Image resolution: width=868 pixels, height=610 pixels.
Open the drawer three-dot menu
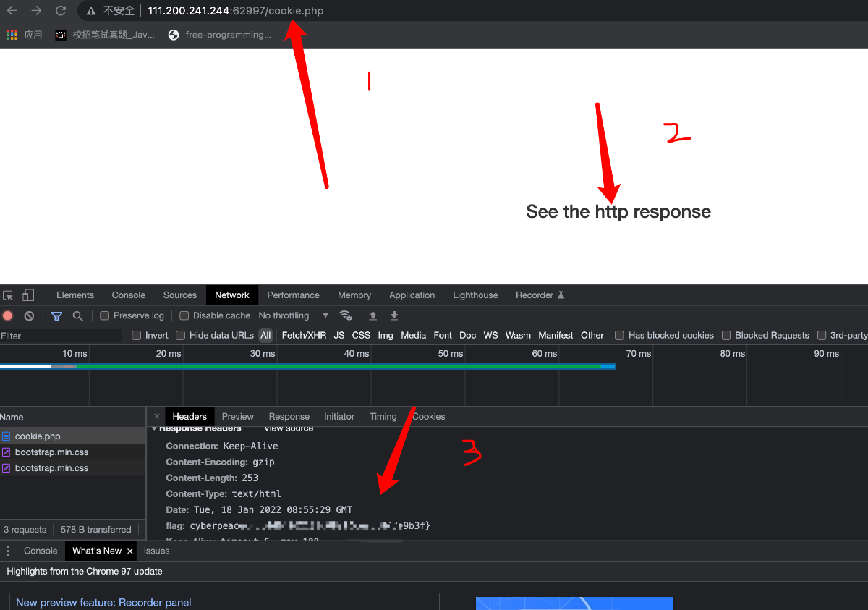8,551
